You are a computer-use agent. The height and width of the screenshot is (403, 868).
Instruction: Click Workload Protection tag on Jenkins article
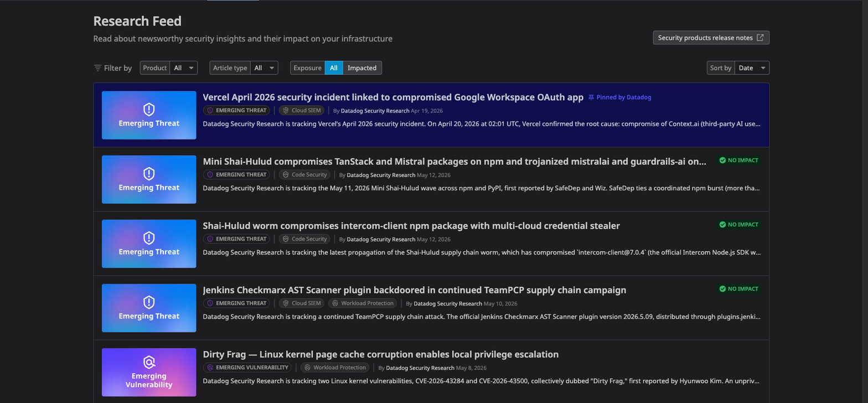coord(363,303)
